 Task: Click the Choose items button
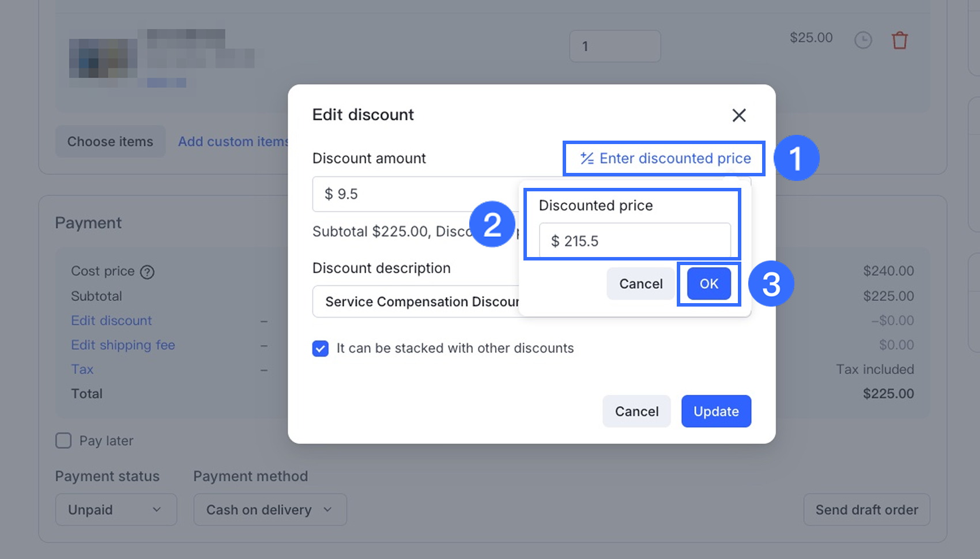pyautogui.click(x=110, y=142)
